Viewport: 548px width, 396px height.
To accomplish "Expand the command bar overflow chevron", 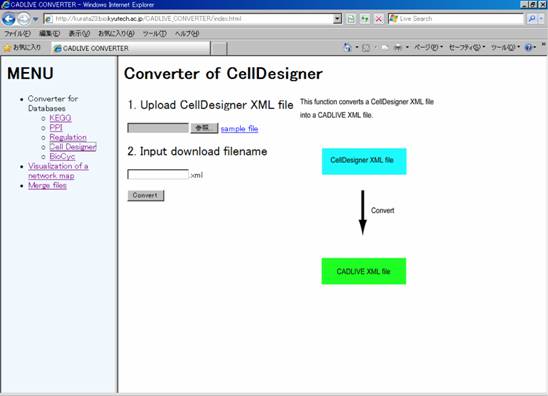I will pyautogui.click(x=543, y=45).
